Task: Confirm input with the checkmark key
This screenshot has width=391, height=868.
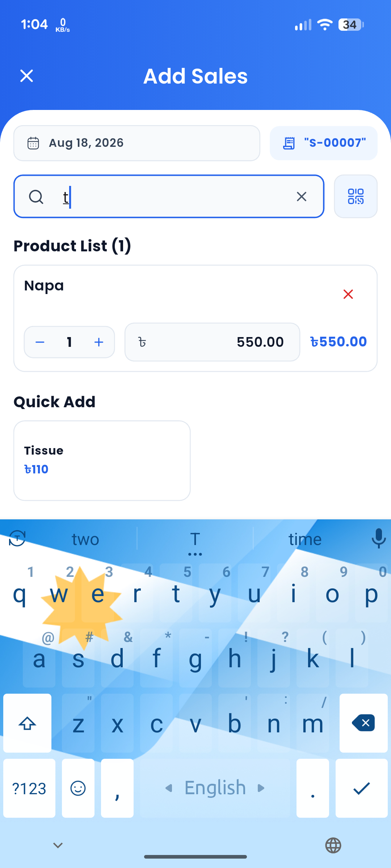Action: point(362,788)
